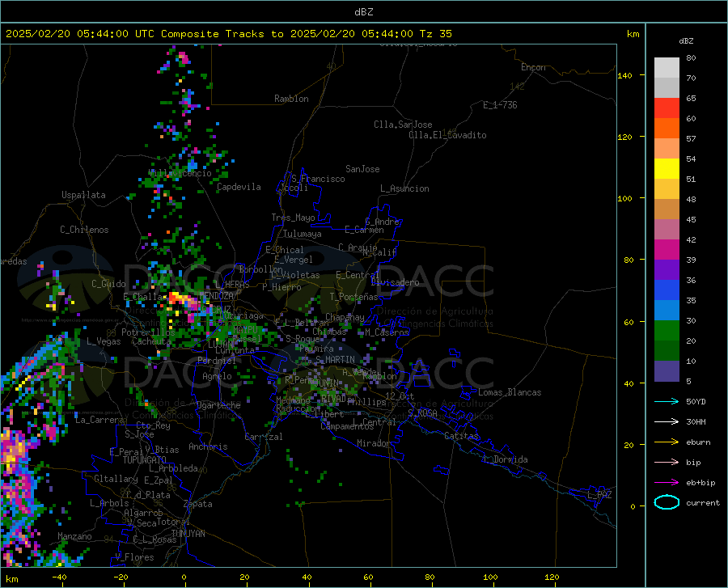
Task: Click the E_1-736 label on the map
Action: [x=500, y=105]
